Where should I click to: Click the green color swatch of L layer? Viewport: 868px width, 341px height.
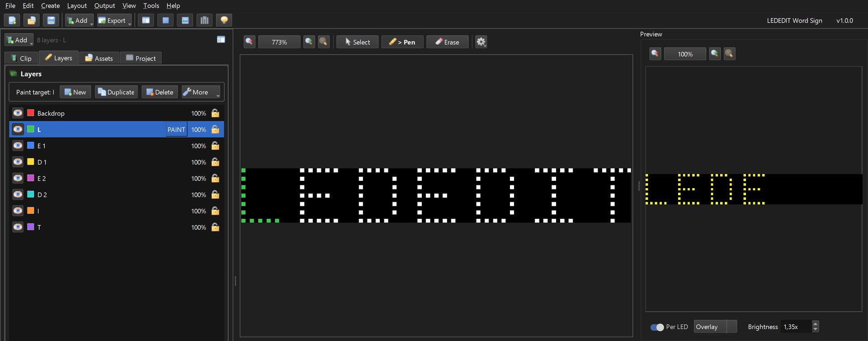tap(31, 129)
